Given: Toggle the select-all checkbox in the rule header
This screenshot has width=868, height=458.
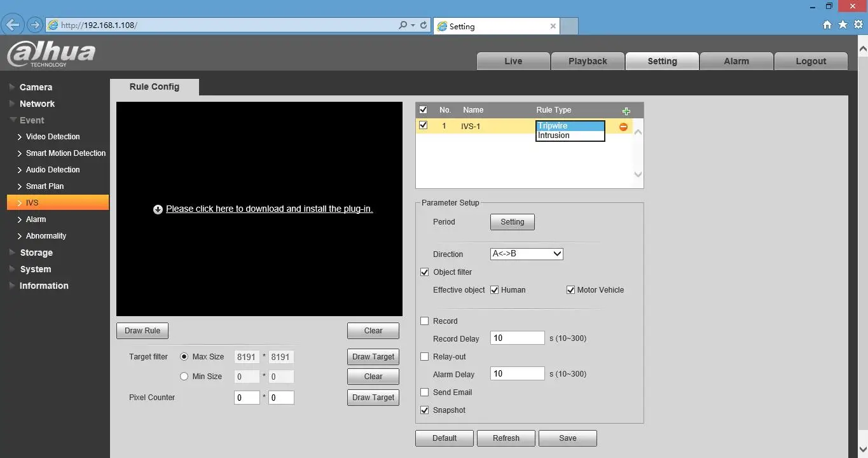Looking at the screenshot, I should pyautogui.click(x=424, y=110).
